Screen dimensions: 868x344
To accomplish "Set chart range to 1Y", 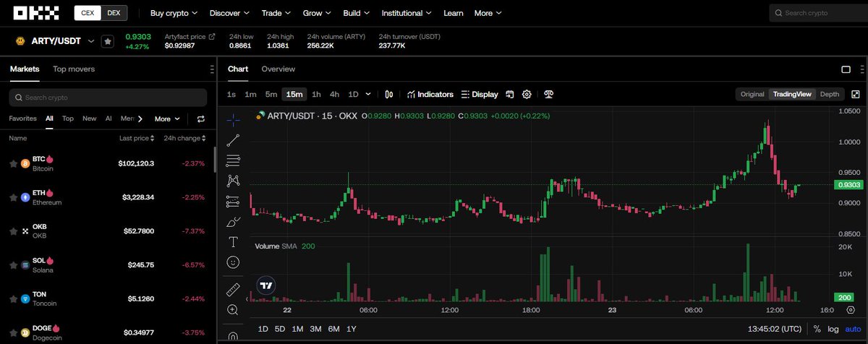I will coord(351,329).
